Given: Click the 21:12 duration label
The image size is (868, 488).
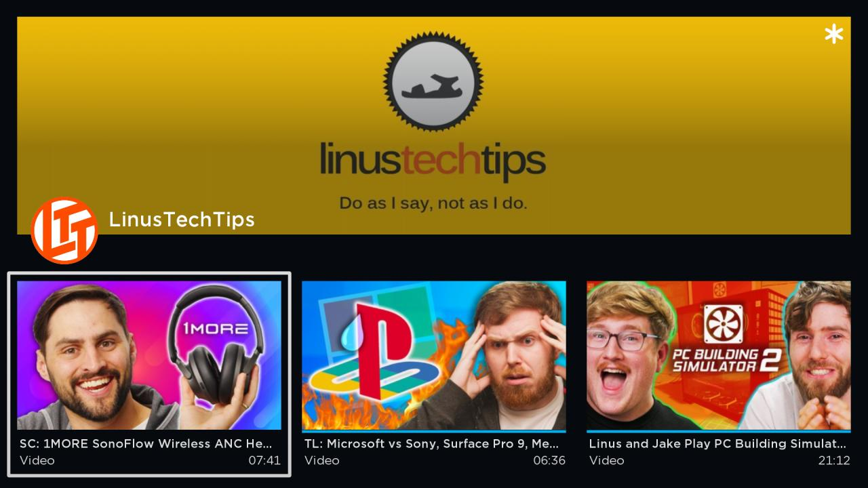Looking at the screenshot, I should 834,460.
